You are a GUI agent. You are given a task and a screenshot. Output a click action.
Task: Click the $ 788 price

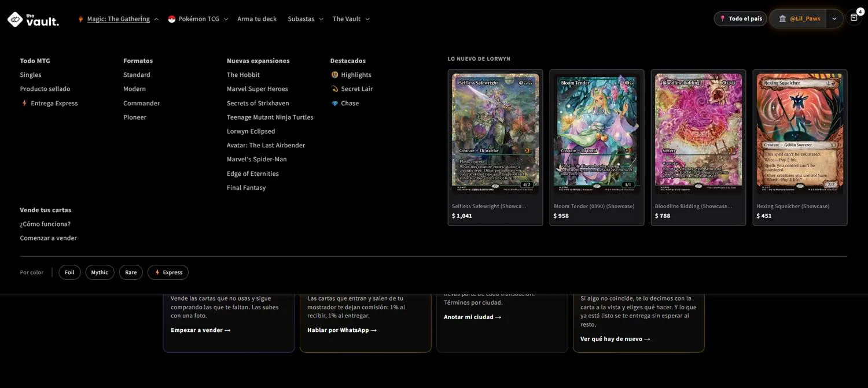tap(663, 216)
